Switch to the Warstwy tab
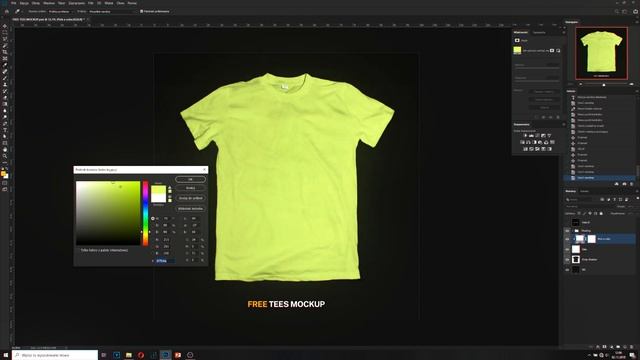Viewport: 640px width, 360px height. [571, 191]
